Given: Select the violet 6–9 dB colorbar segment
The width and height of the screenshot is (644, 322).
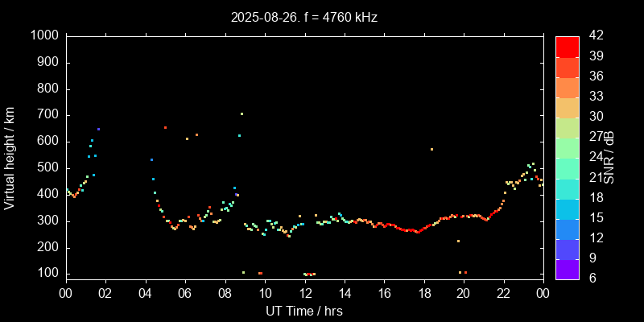Looking at the screenshot, I should 568,268.
